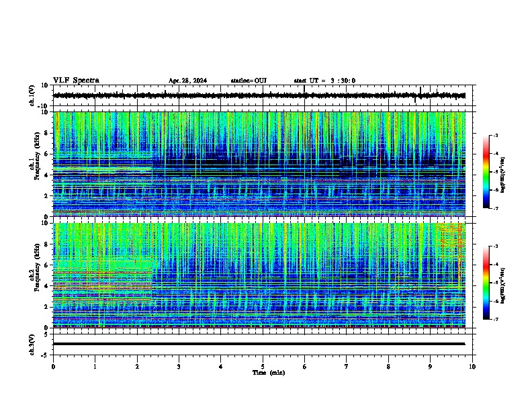532x411 pixels.
Task: Click the "3" tick on the time axis
Action: click(x=179, y=367)
